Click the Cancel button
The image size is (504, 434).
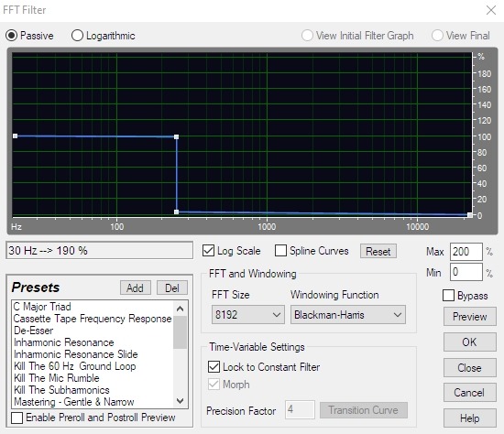(x=469, y=393)
